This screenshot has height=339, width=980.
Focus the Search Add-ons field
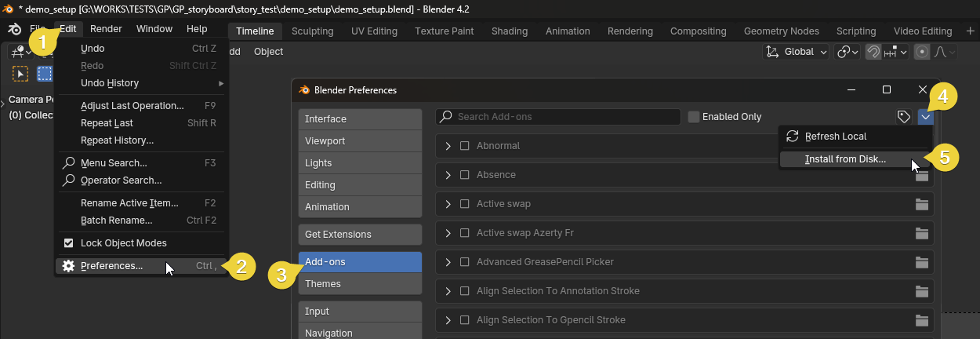[558, 117]
